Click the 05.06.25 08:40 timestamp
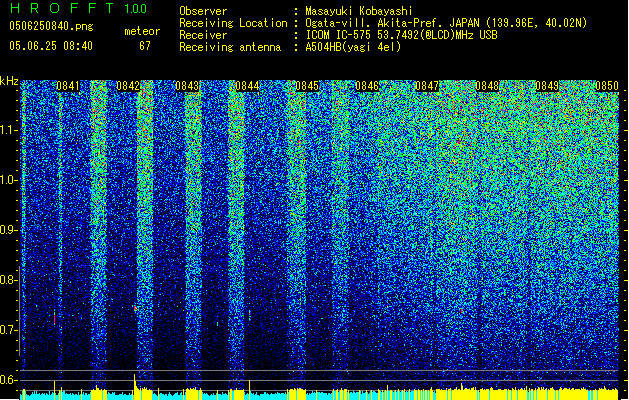Image resolution: width=629 pixels, height=400 pixels. [50, 46]
